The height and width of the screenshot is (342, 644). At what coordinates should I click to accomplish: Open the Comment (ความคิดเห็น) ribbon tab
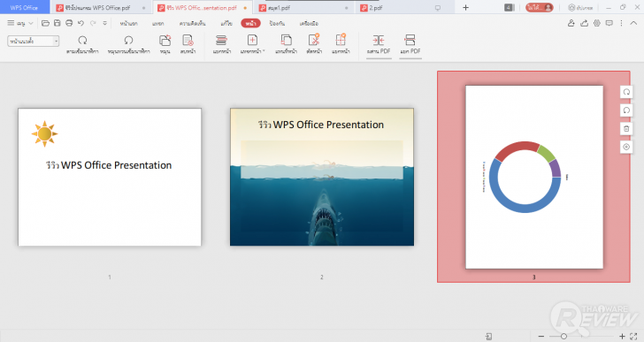click(x=192, y=23)
